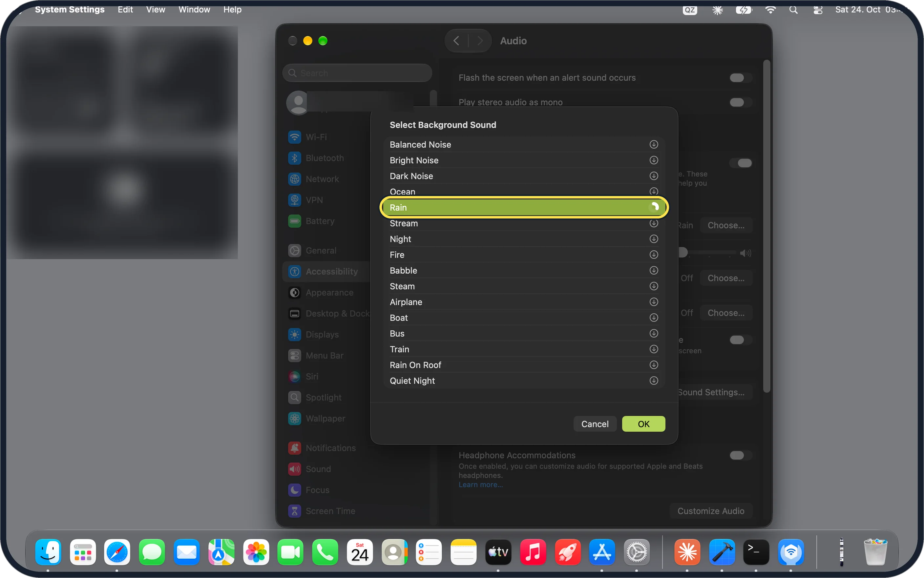Screen dimensions: 924x578
Task: Open Customize Audio button
Action: click(x=711, y=511)
